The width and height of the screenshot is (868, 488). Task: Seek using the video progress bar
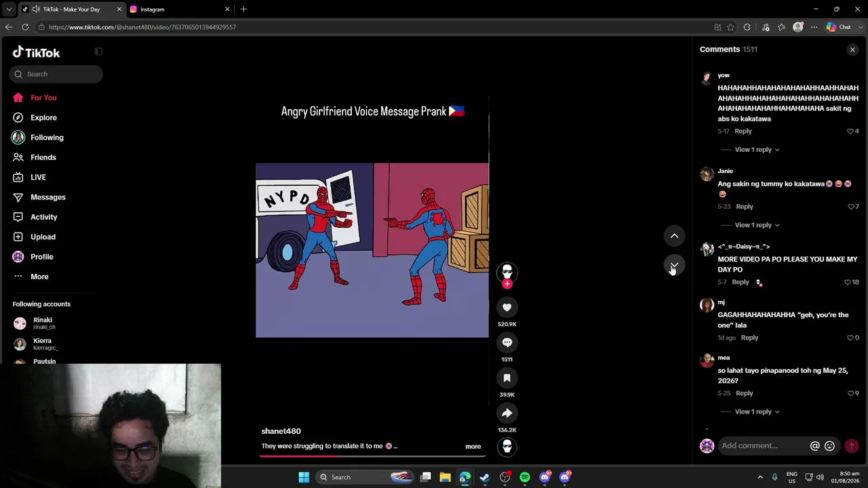point(372,455)
